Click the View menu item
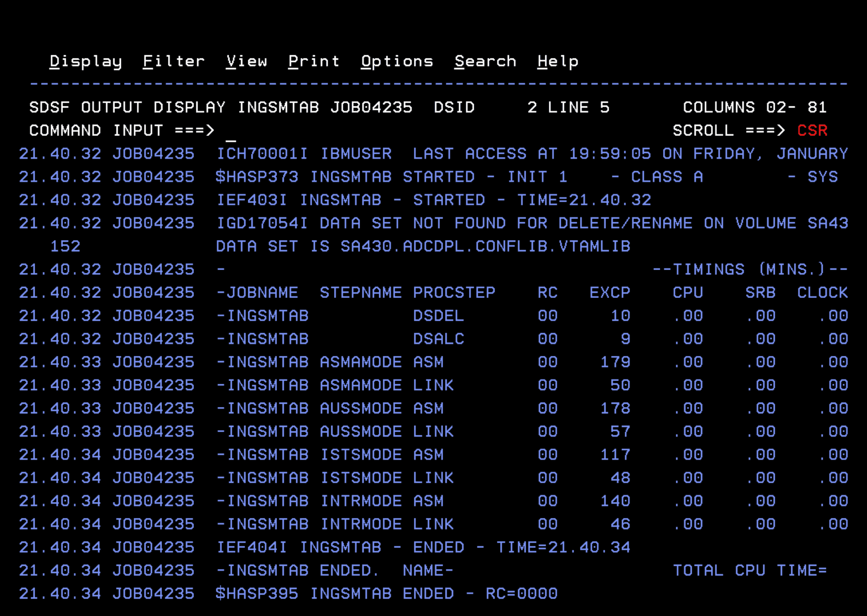Viewport: 867px width, 616px height. click(x=246, y=61)
